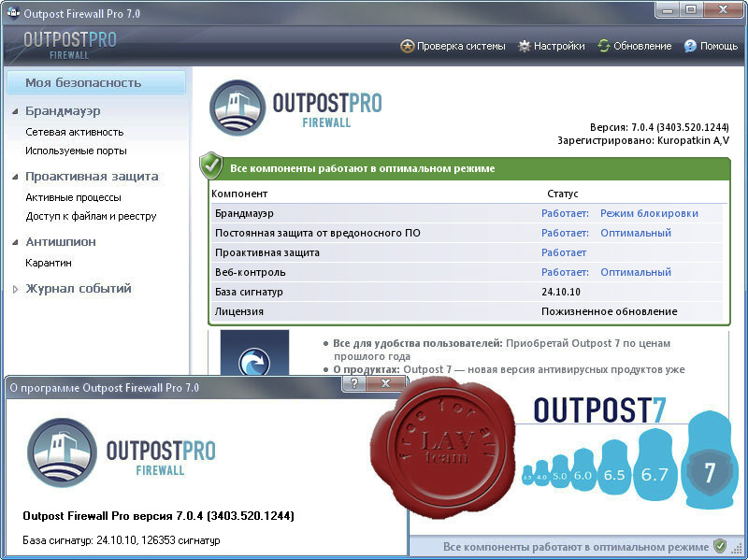Click the blue arrow news icon
748x560 pixels.
pyautogui.click(x=254, y=362)
